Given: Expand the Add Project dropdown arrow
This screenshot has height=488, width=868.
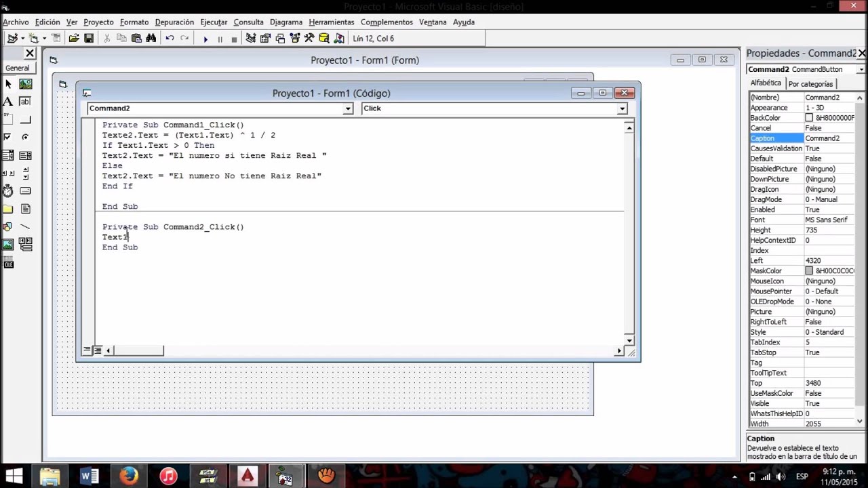Looking at the screenshot, I should tap(22, 39).
